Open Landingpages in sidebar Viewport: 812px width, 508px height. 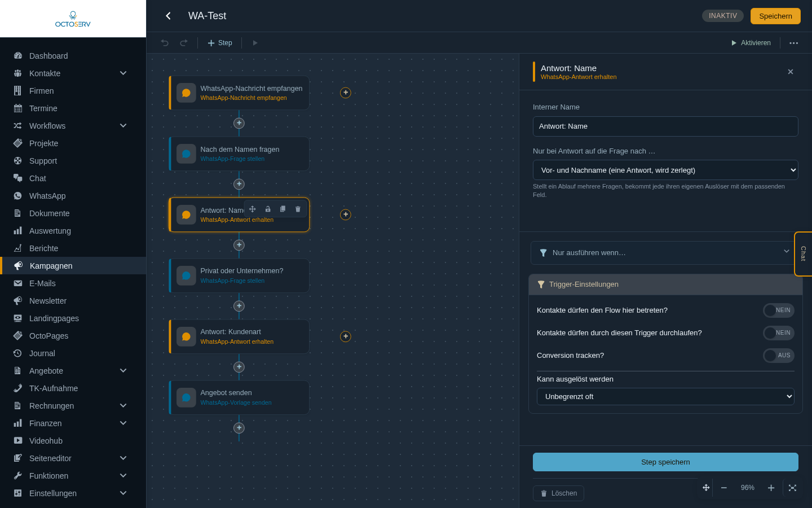click(73, 318)
